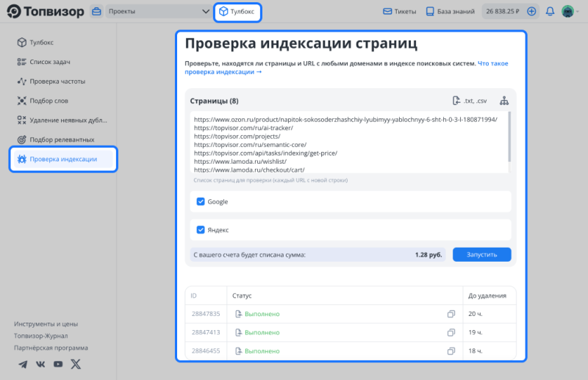This screenshot has height=380, width=588.
Task: Click task ID 28847835
Action: click(x=206, y=314)
